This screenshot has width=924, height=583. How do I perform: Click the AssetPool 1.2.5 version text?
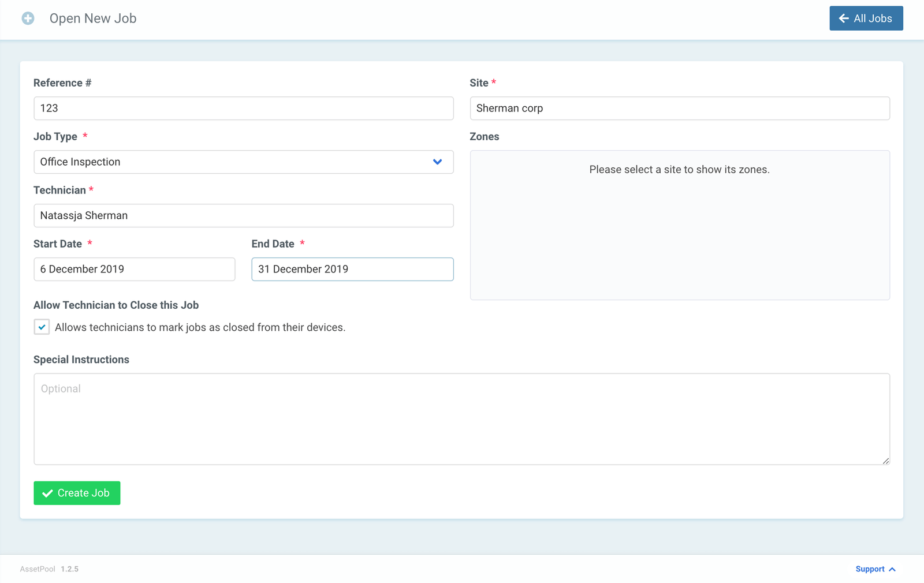click(x=49, y=569)
